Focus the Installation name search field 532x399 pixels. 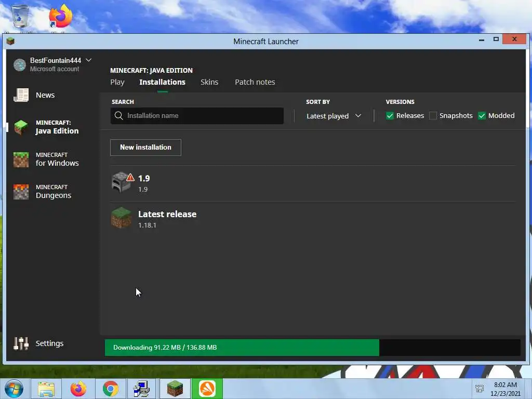[197, 116]
